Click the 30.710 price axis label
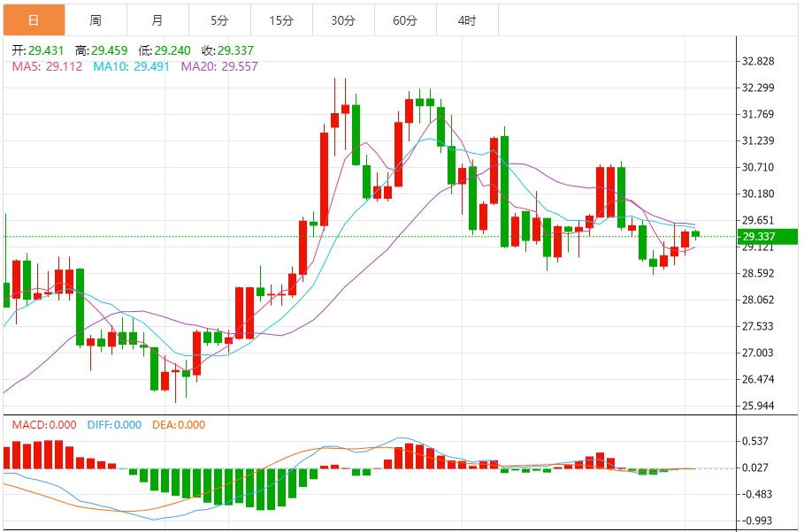Image resolution: width=804 pixels, height=532 pixels. pyautogui.click(x=758, y=168)
